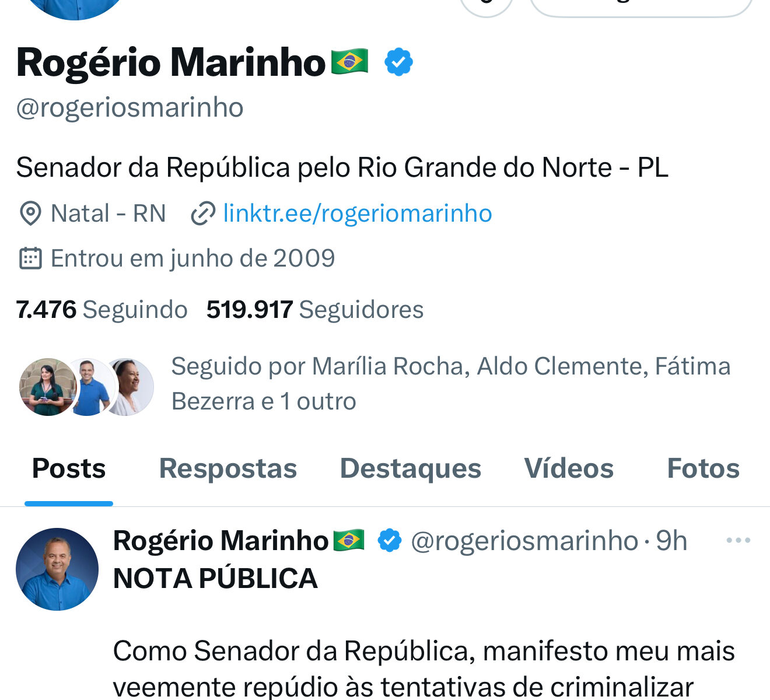Open the linktr.ee/rogeriomarinho link

click(x=357, y=213)
